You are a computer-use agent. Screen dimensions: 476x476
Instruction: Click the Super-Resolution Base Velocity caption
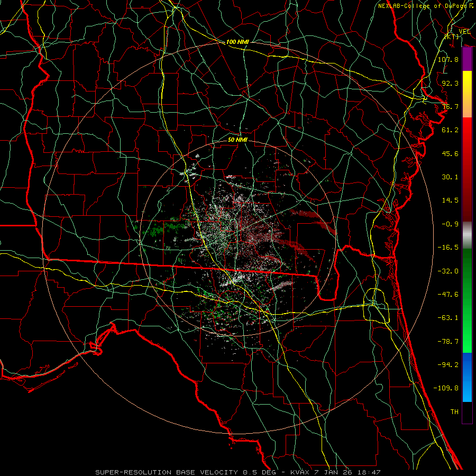pos(237,472)
